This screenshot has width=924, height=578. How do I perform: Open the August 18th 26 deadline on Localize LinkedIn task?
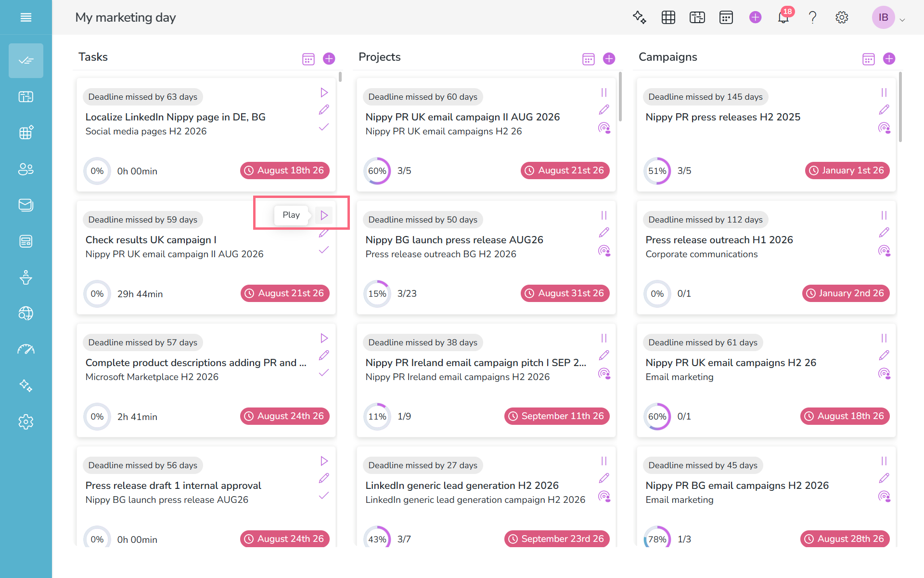[285, 171]
